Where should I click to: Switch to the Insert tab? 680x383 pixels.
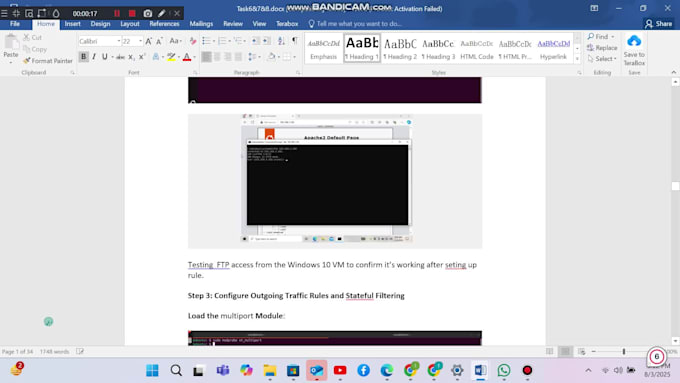pos(72,24)
